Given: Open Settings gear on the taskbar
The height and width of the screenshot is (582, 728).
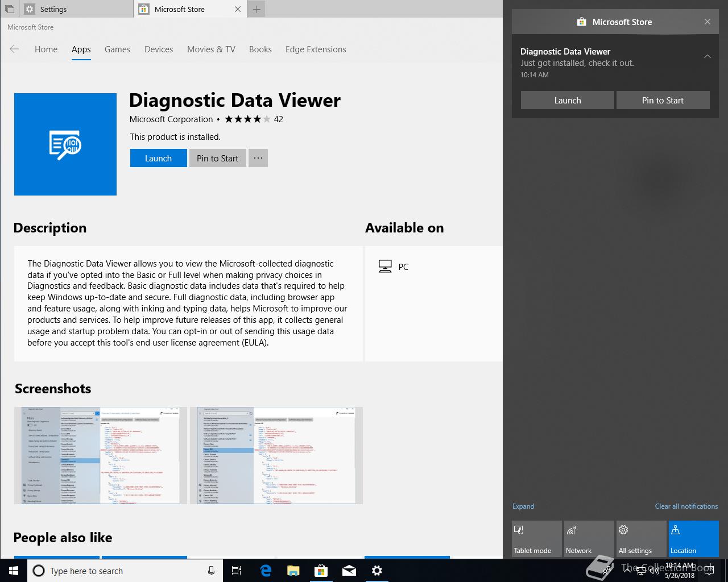Looking at the screenshot, I should pyautogui.click(x=377, y=571).
